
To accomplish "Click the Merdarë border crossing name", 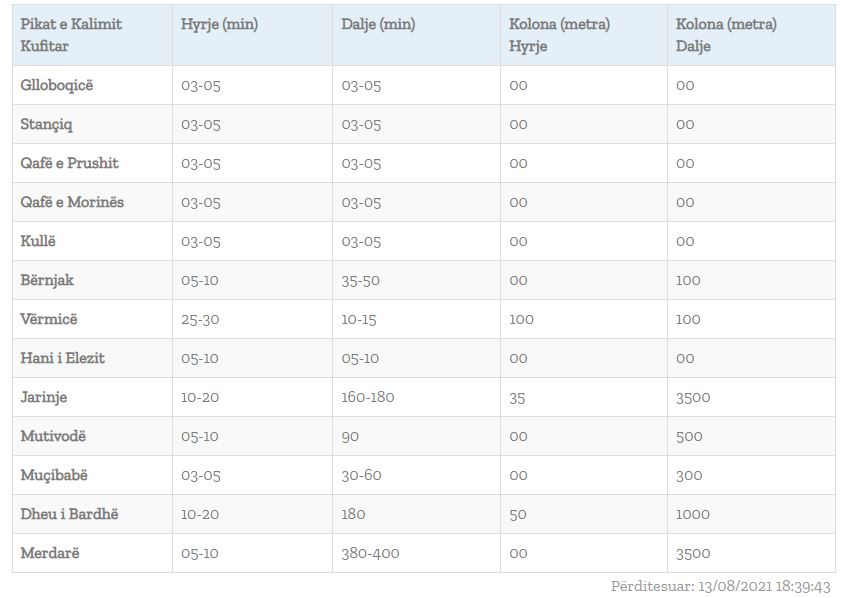I will (50, 553).
